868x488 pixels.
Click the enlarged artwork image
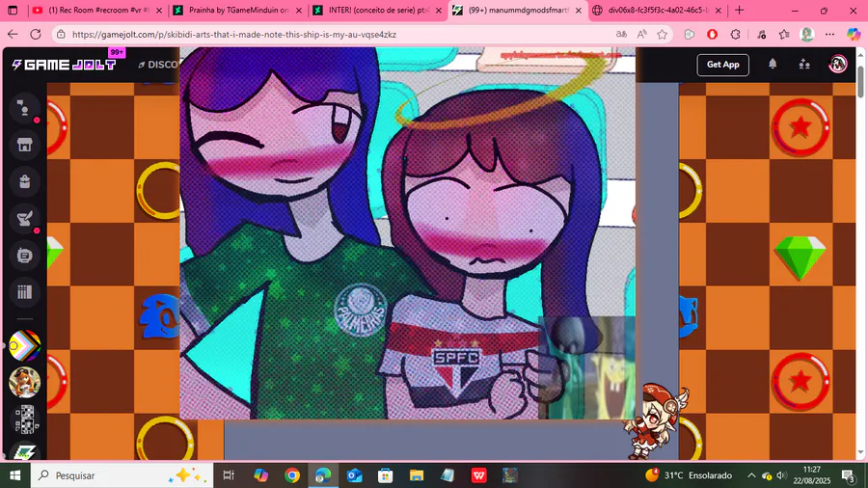coord(407,233)
